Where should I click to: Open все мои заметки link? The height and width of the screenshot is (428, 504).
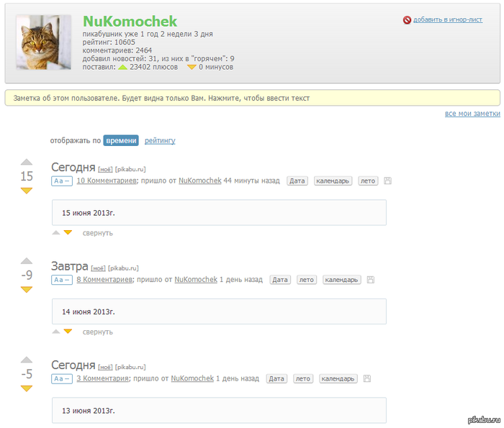point(472,114)
